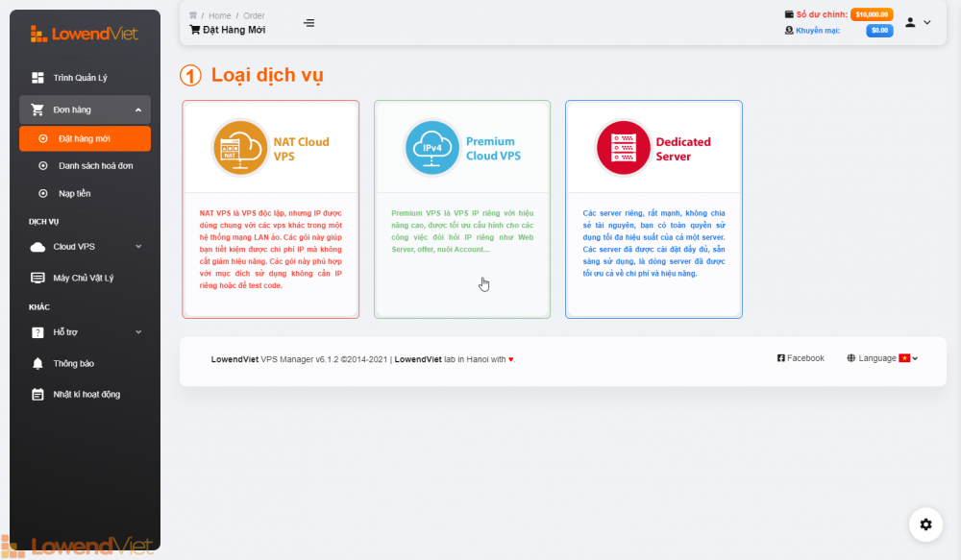This screenshot has width=961, height=560.
Task: Click the Khuyến mại promotion icon
Action: click(x=789, y=30)
